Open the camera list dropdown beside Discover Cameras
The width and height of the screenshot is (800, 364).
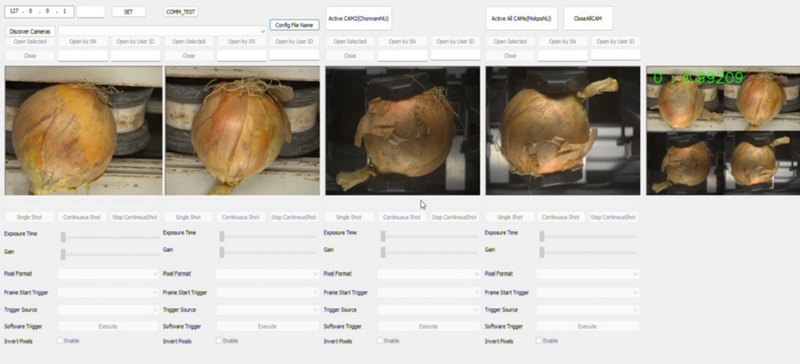click(163, 32)
